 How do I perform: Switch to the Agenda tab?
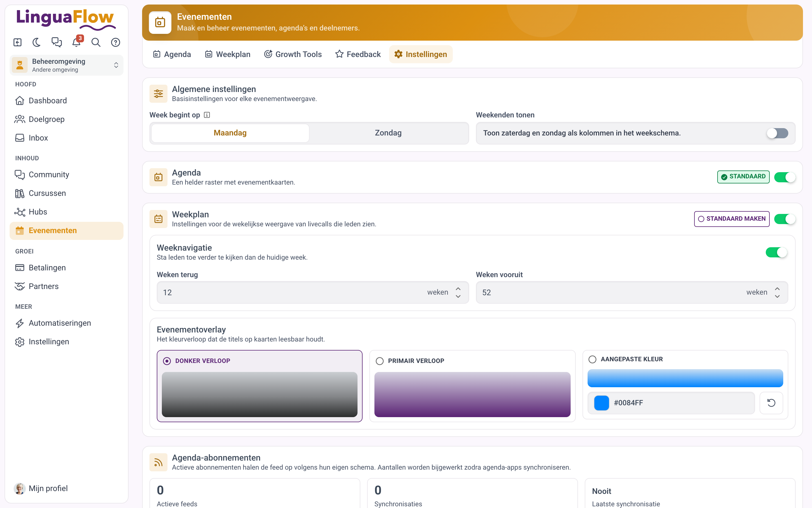click(172, 54)
